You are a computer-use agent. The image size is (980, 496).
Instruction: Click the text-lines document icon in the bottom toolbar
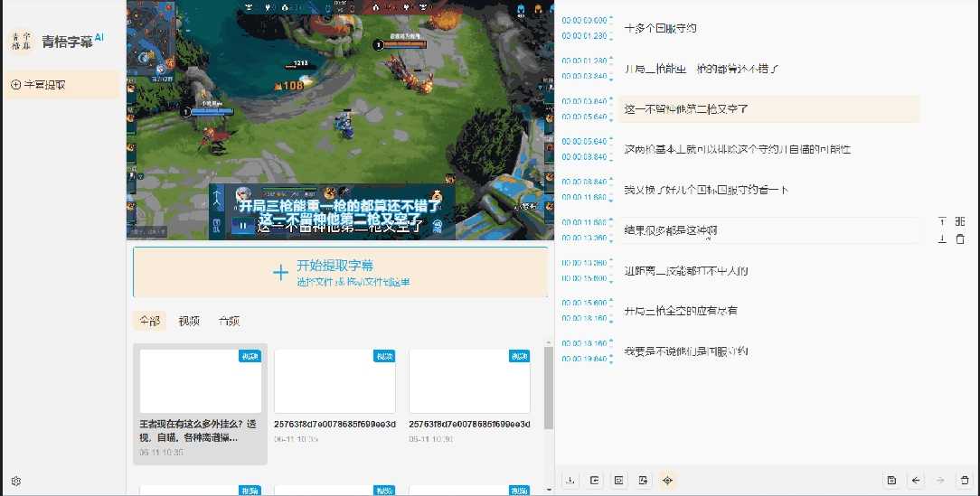click(x=618, y=480)
